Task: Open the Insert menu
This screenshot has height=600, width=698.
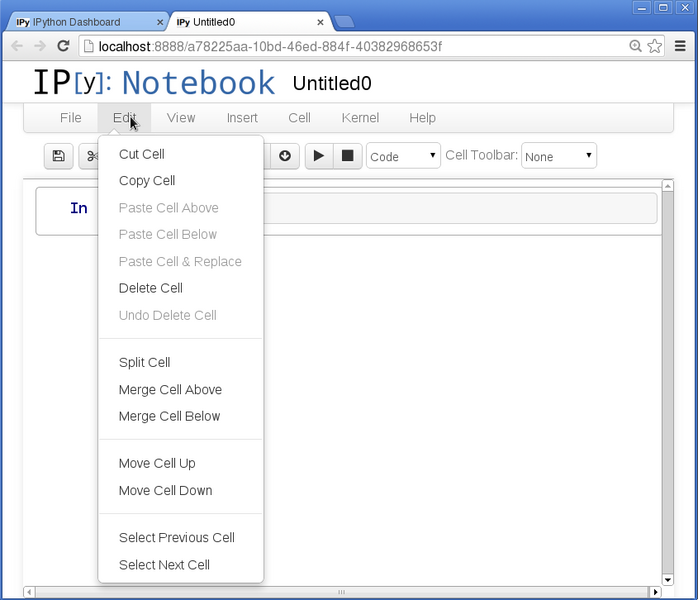Action: click(x=242, y=118)
